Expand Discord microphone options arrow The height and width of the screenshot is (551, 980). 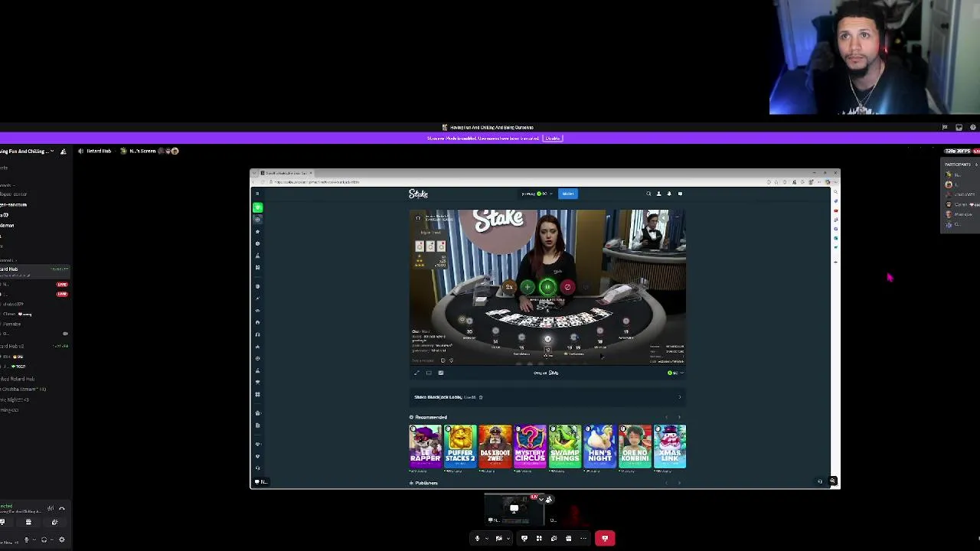point(486,538)
